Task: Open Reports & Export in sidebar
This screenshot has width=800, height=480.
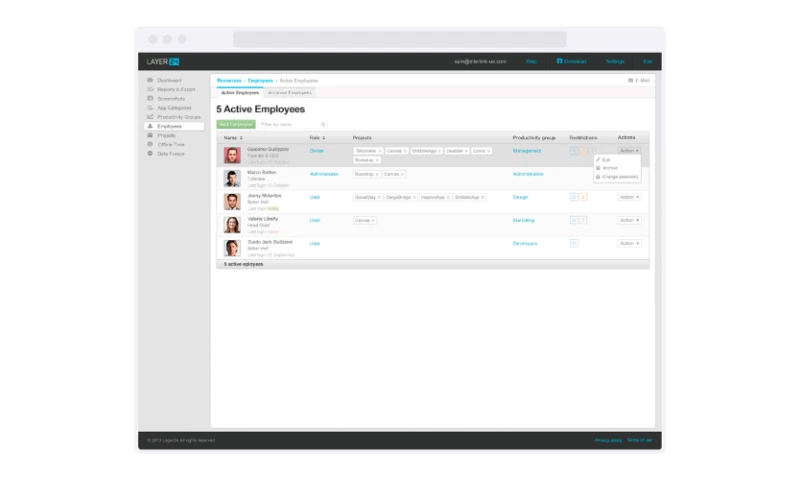Action: 175,89
